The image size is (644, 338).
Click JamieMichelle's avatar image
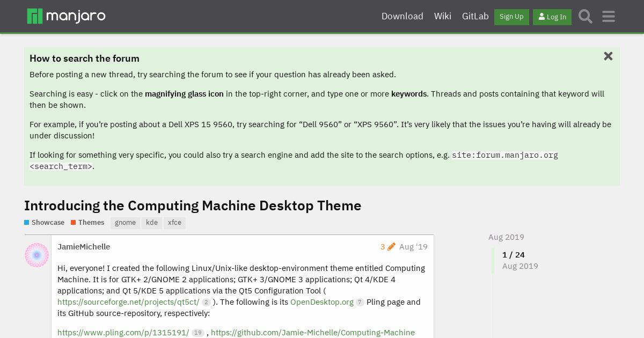coord(36,255)
